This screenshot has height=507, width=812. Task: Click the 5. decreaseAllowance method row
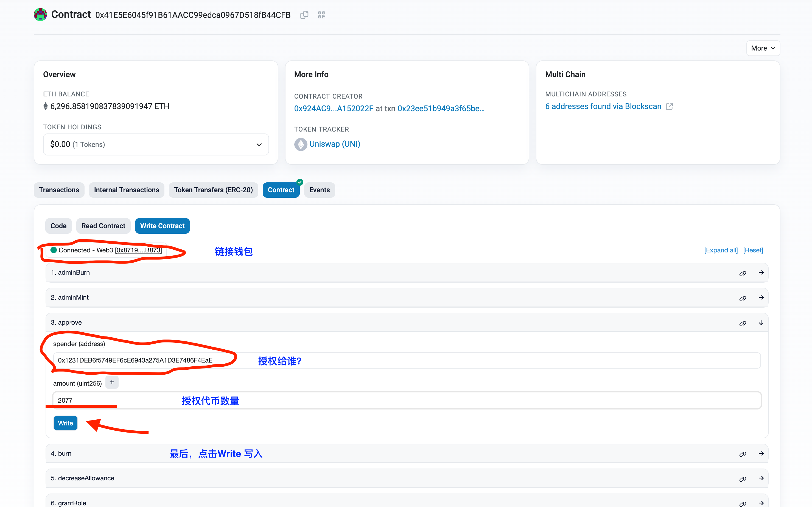point(407,478)
